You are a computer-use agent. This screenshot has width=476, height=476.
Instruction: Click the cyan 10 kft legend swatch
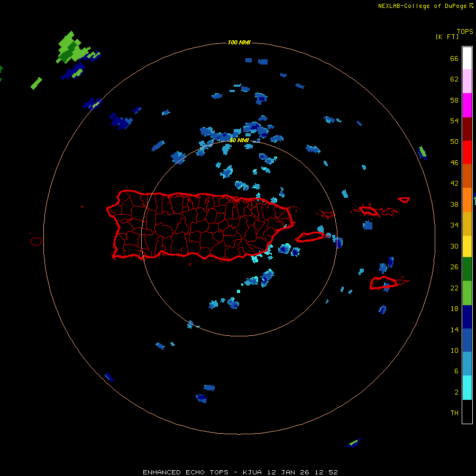(467, 387)
